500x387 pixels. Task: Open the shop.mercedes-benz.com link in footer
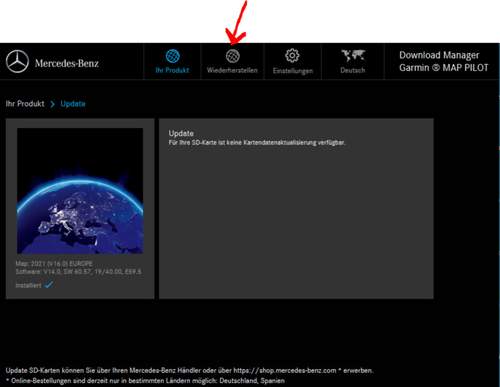coord(285,370)
